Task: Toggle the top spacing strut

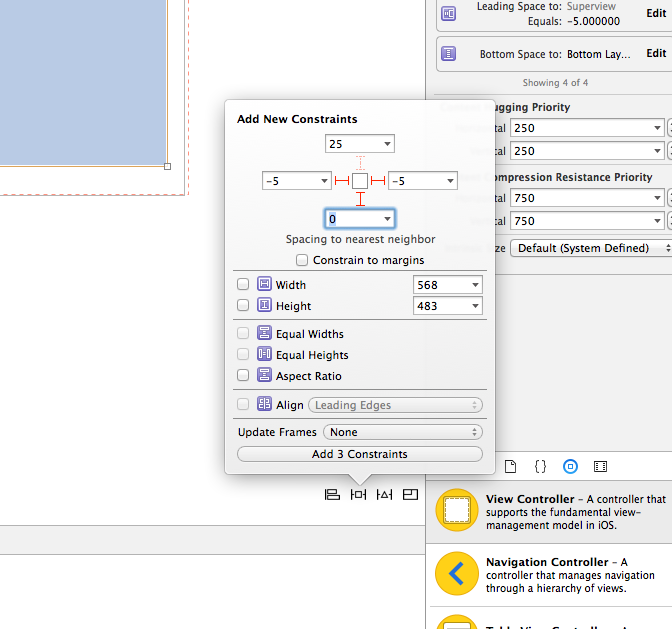Action: (x=360, y=163)
